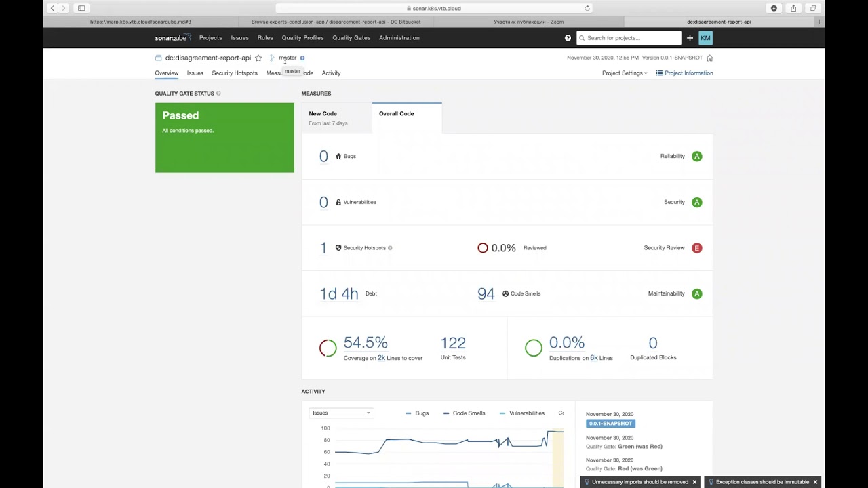Click the duplications circle indicator

534,348
